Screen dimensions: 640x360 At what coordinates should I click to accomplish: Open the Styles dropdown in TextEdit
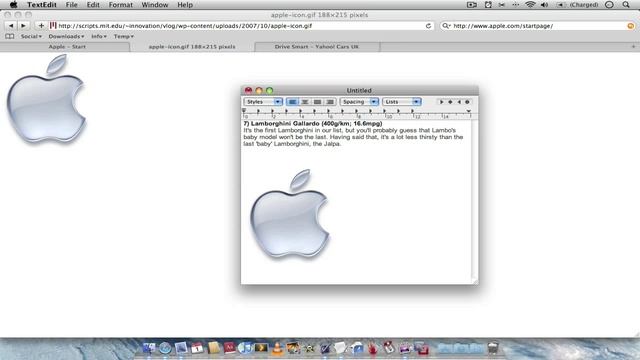pos(263,102)
